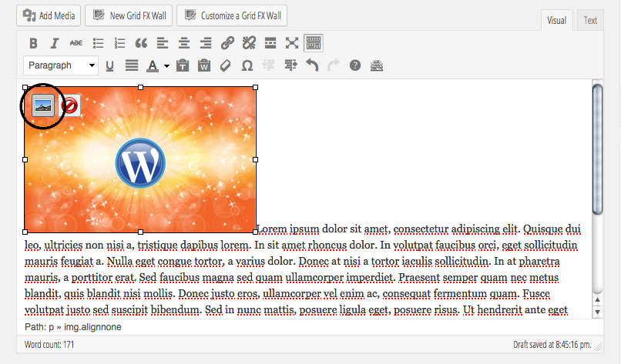Image resolution: width=621 pixels, height=364 pixels.
Task: Toggle the toolbar kitchen sink button
Action: tap(313, 43)
